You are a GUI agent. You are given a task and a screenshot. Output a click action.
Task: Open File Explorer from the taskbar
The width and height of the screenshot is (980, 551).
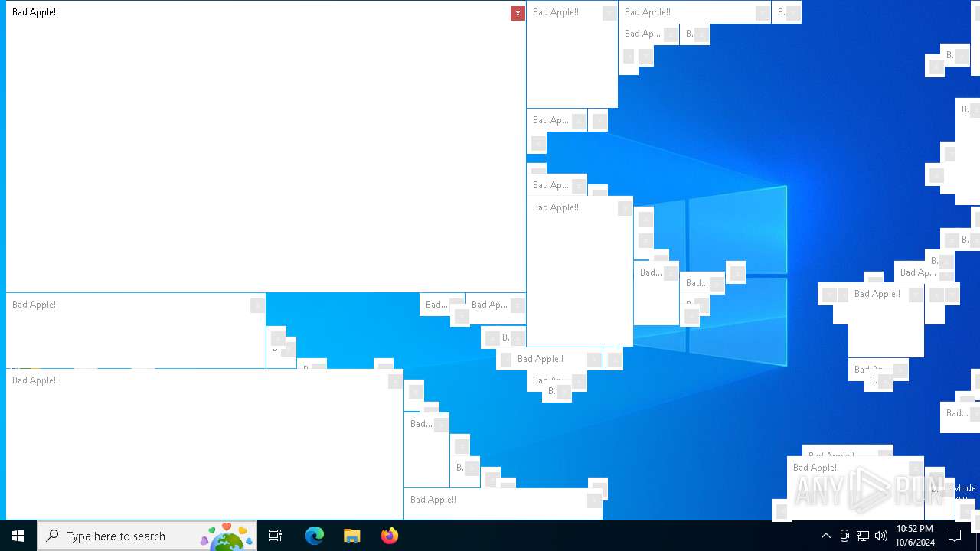coord(352,536)
